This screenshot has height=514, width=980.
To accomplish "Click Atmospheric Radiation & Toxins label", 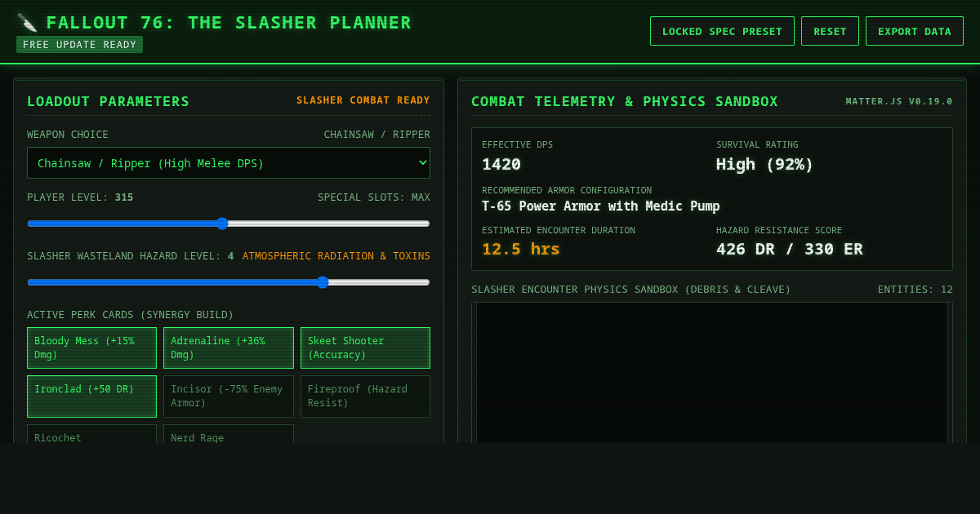I will point(336,256).
